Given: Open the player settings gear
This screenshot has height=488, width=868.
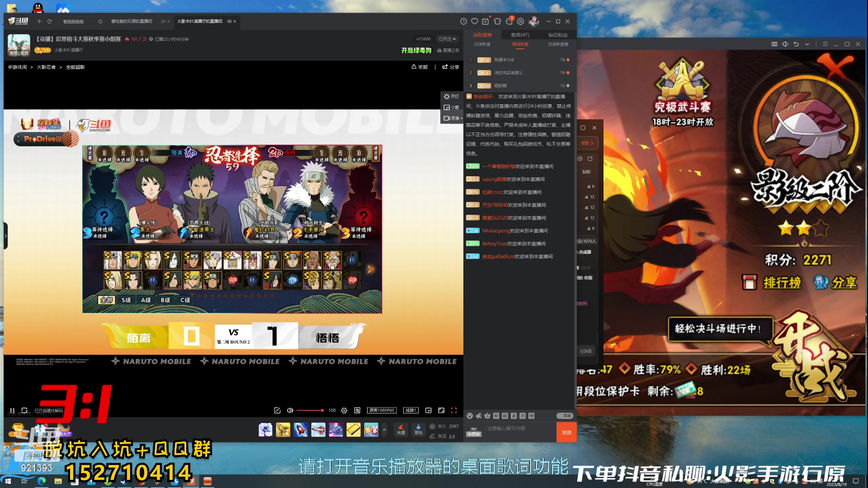Looking at the screenshot, I should tap(344, 410).
